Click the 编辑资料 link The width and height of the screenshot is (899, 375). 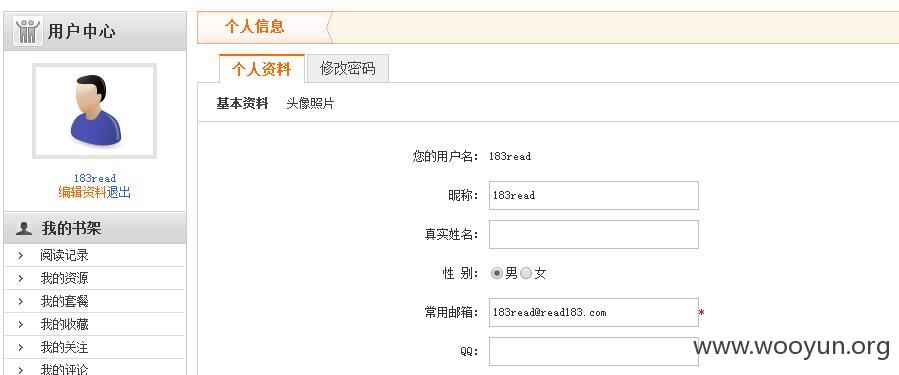[82, 192]
